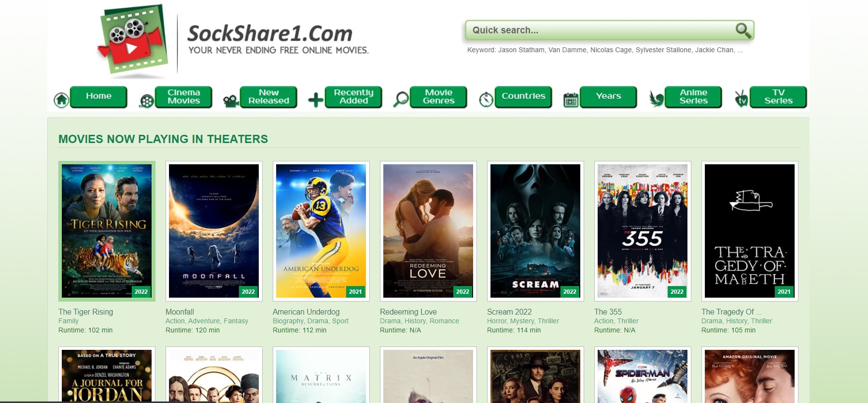This screenshot has width=868, height=403.
Task: Click the SockShare1.Com site title
Action: coord(270,33)
